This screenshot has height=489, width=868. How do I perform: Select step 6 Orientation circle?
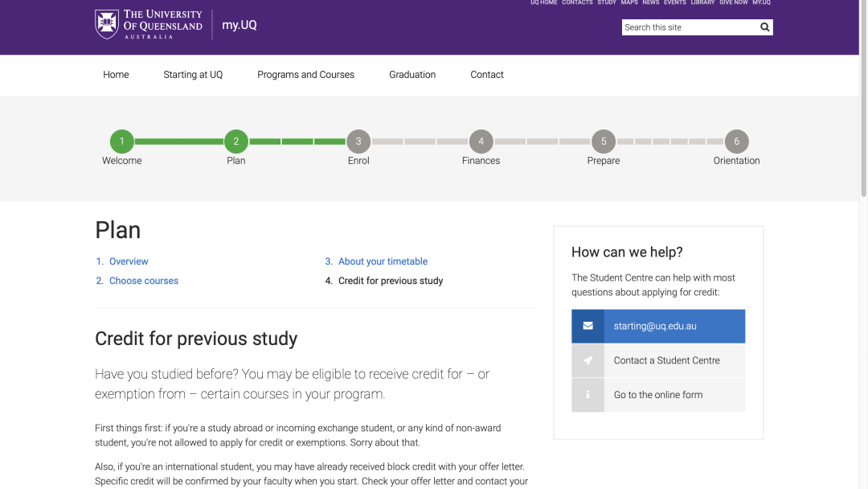tap(737, 142)
